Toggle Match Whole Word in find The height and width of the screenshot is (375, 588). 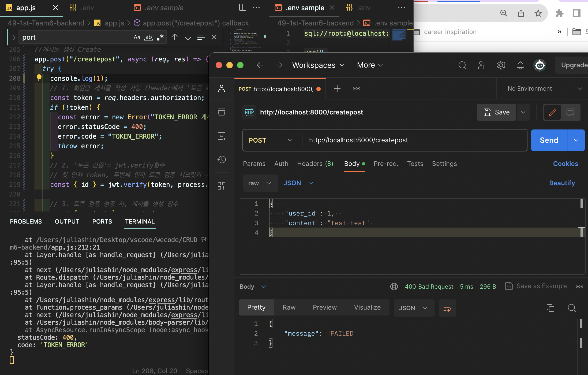[148, 37]
